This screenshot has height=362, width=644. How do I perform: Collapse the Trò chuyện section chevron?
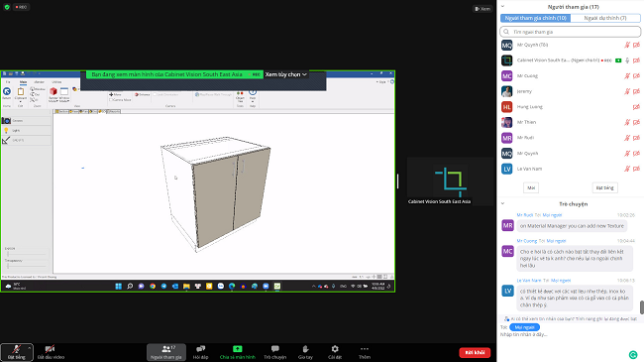point(502,203)
